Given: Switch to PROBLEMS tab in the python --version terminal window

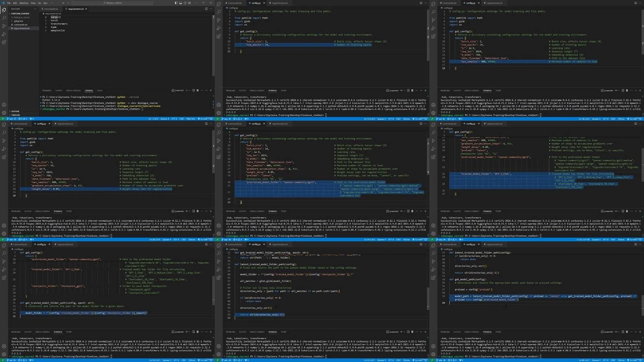Looking at the screenshot, I should coord(47,91).
